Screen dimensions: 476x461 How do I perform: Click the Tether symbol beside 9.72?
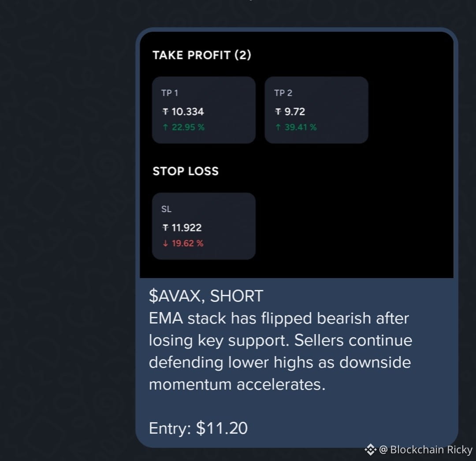[278, 112]
